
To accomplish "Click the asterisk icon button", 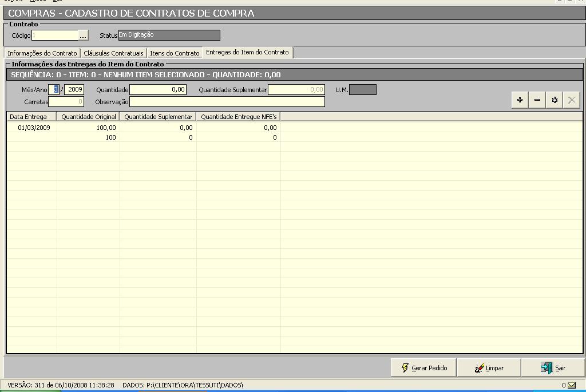I will [x=554, y=100].
